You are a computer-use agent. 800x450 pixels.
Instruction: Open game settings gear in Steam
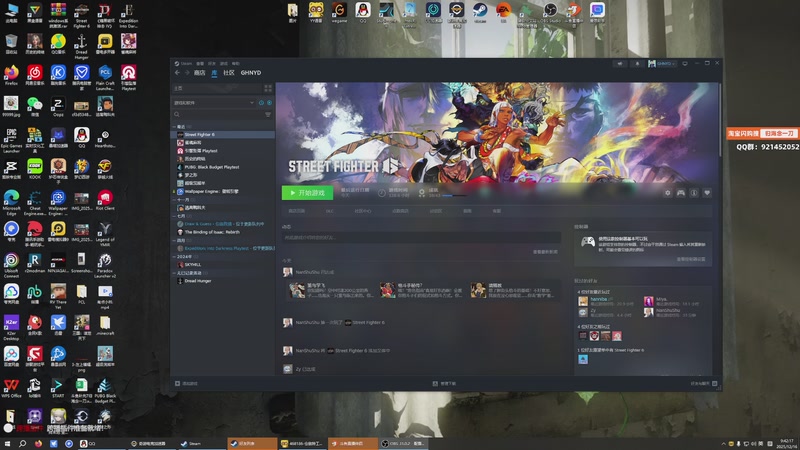coord(667,193)
